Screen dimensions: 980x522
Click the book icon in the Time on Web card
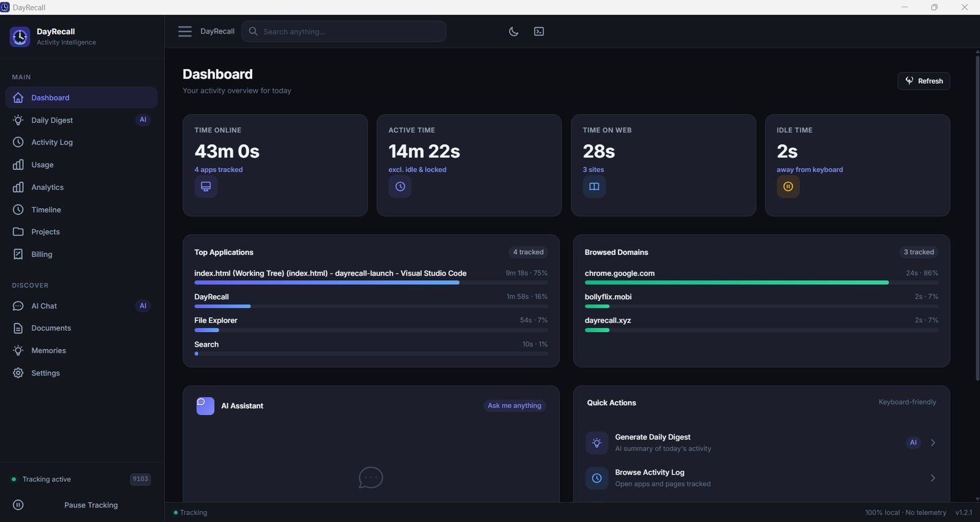click(x=594, y=186)
